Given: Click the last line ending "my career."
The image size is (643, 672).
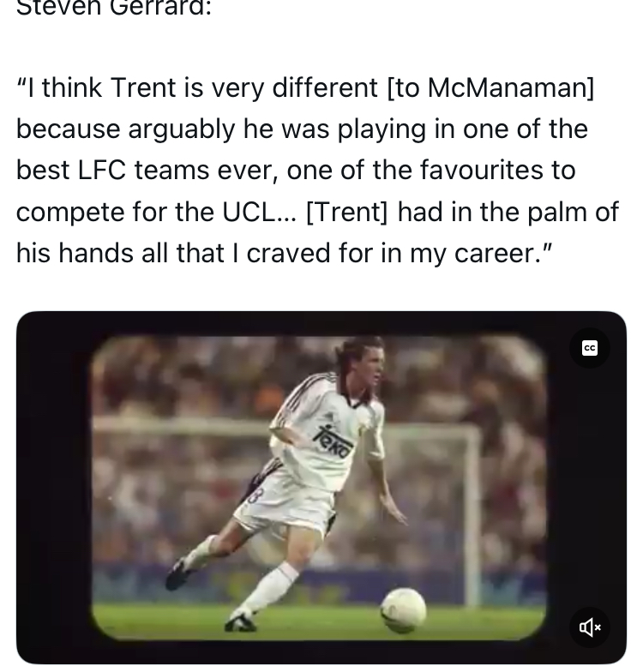Looking at the screenshot, I should [x=283, y=253].
